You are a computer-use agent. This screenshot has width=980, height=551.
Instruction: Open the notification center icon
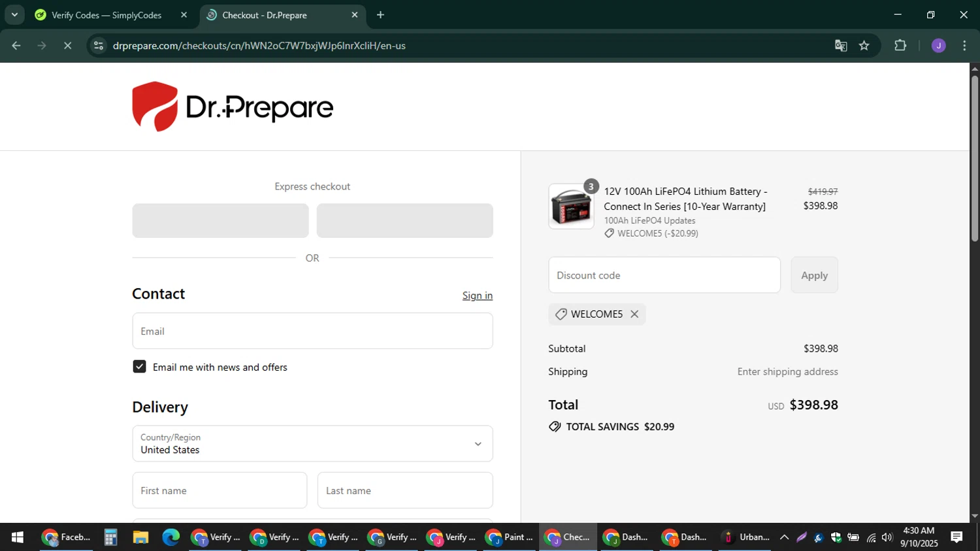tap(956, 537)
